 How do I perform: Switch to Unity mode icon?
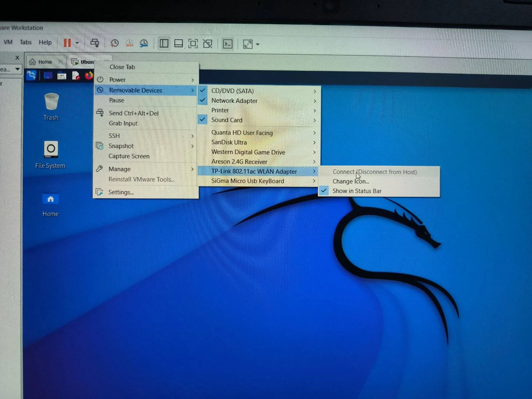pyautogui.click(x=208, y=44)
